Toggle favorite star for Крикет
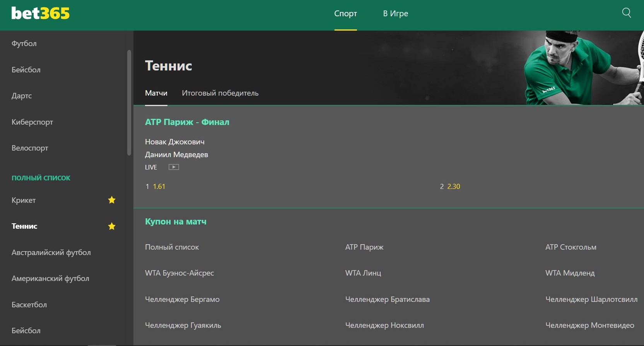 coord(112,200)
